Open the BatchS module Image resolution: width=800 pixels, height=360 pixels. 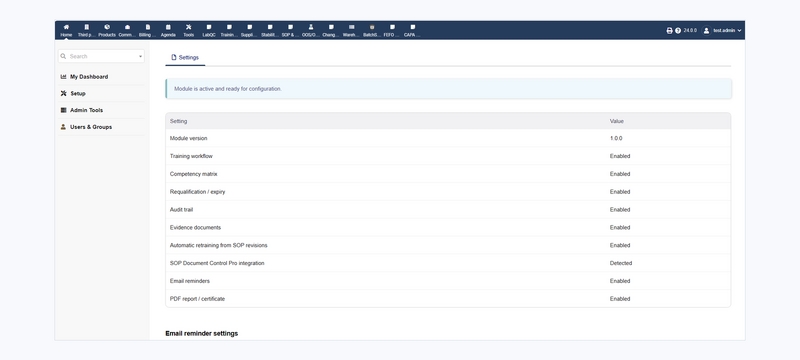[x=372, y=30]
